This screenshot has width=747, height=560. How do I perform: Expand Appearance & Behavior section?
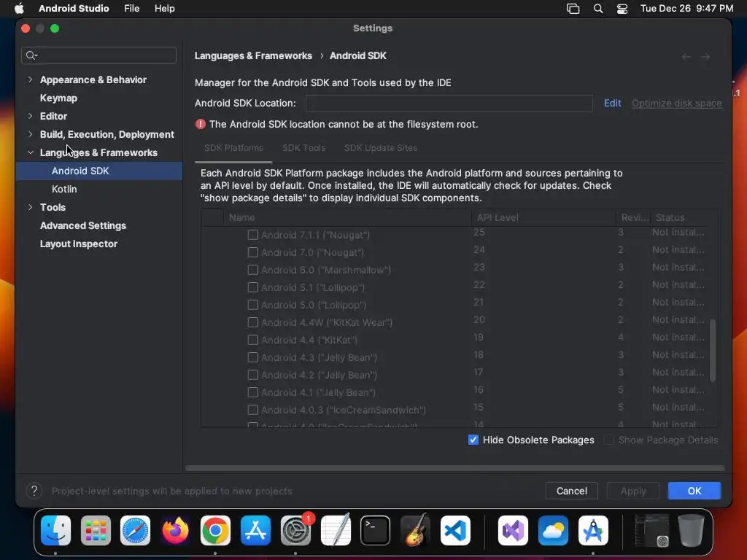pos(31,79)
